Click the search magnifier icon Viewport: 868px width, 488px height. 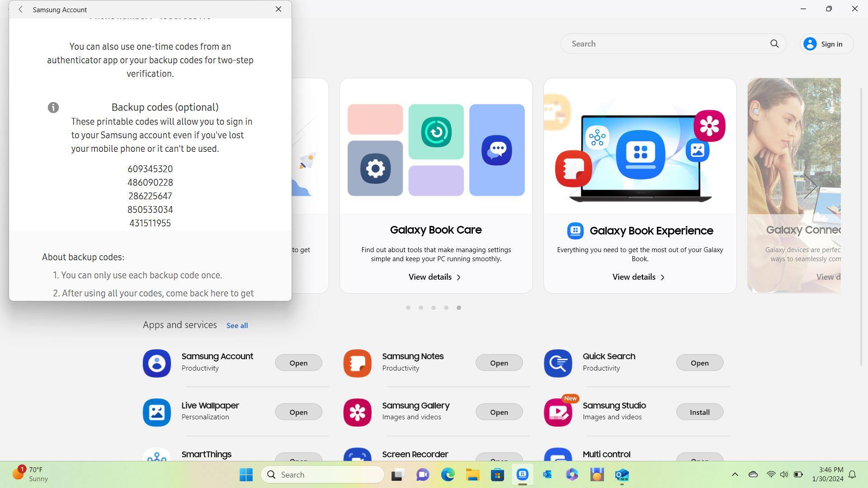click(774, 44)
